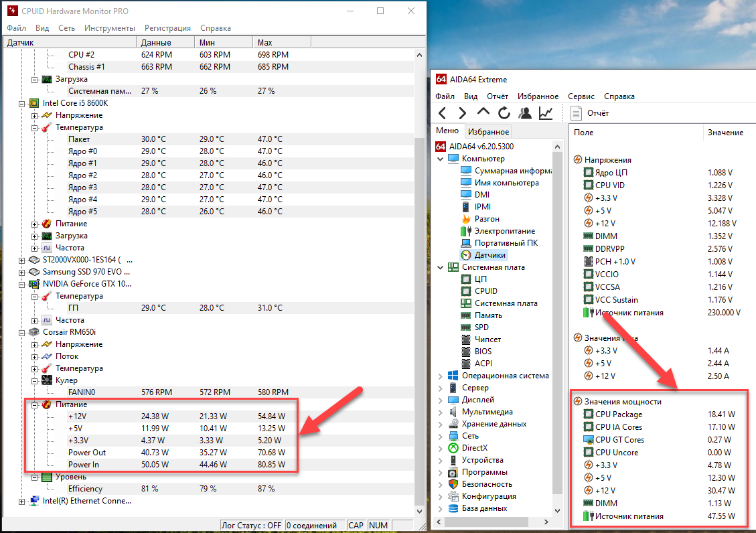Open Регистрация menu in HWMonitor

pos(167,28)
